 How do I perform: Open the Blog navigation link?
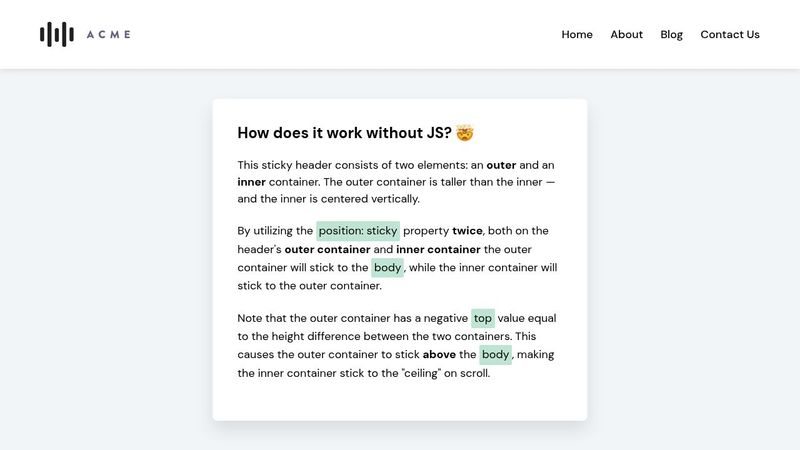671,34
